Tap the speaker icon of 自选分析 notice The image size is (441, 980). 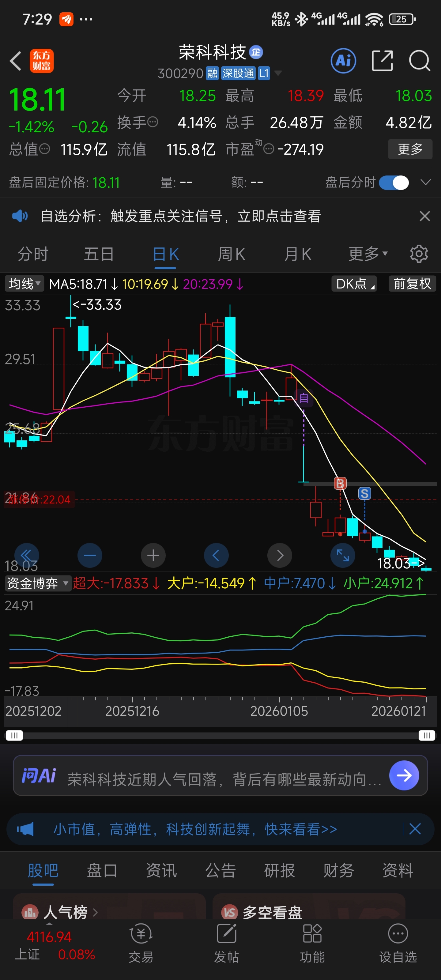(20, 216)
